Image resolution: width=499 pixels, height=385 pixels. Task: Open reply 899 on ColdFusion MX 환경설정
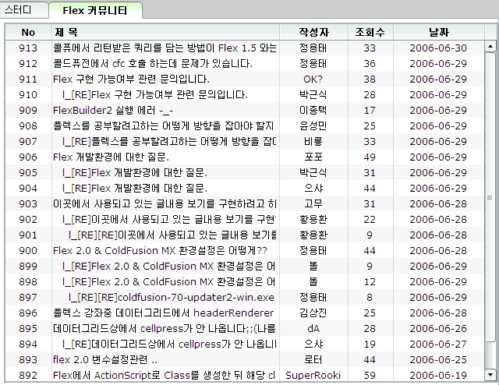point(169,267)
